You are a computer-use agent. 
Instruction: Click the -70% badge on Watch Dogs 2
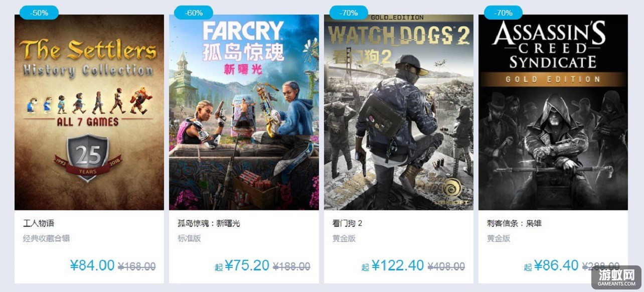tap(349, 13)
